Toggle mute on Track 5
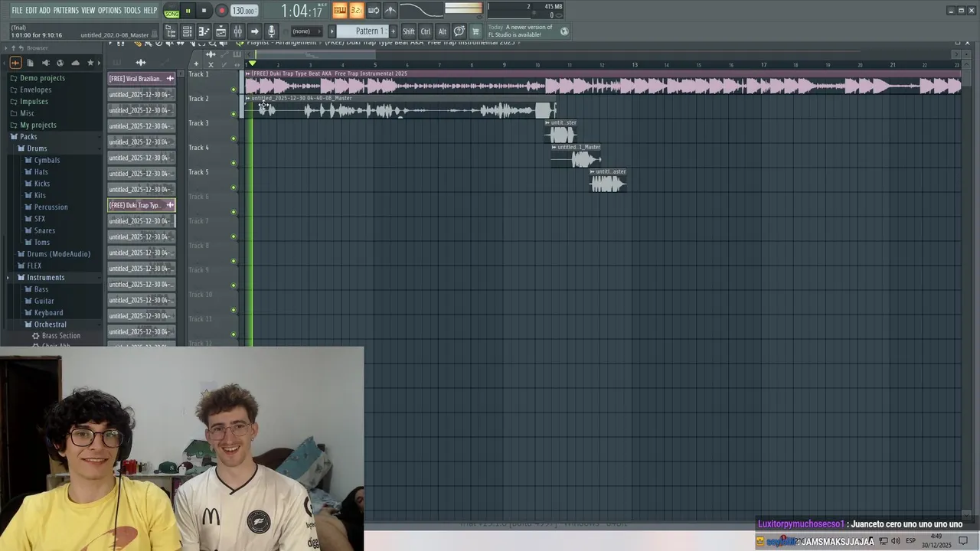Image resolution: width=980 pixels, height=551 pixels. pos(234,187)
